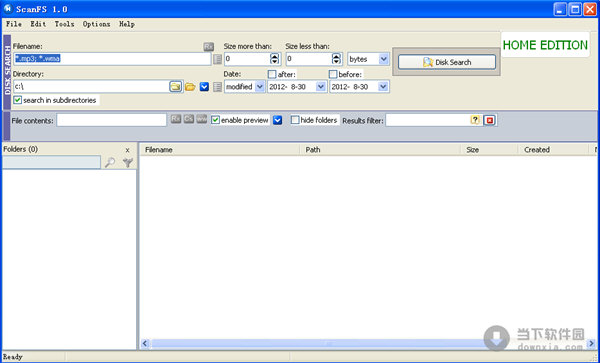This screenshot has height=363, width=600.
Task: Click the Rx icon beside File contents field
Action: tap(176, 119)
